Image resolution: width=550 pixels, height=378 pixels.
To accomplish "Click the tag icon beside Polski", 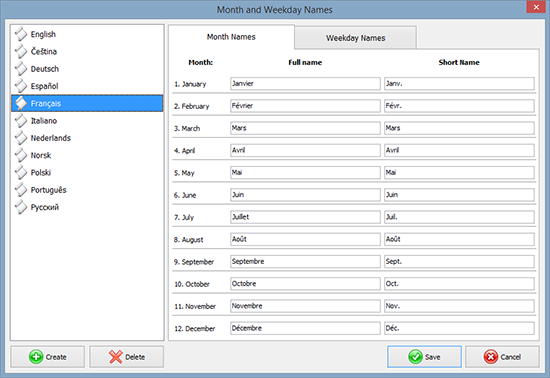I will (21, 173).
